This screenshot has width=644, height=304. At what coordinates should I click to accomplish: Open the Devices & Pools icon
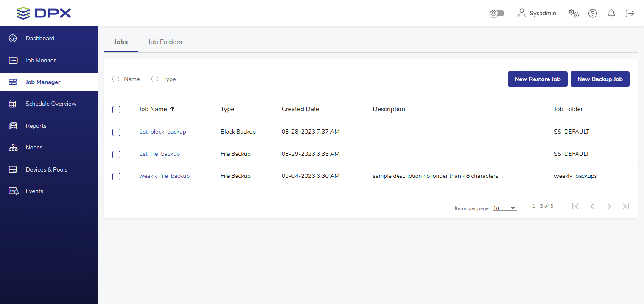pyautogui.click(x=13, y=169)
